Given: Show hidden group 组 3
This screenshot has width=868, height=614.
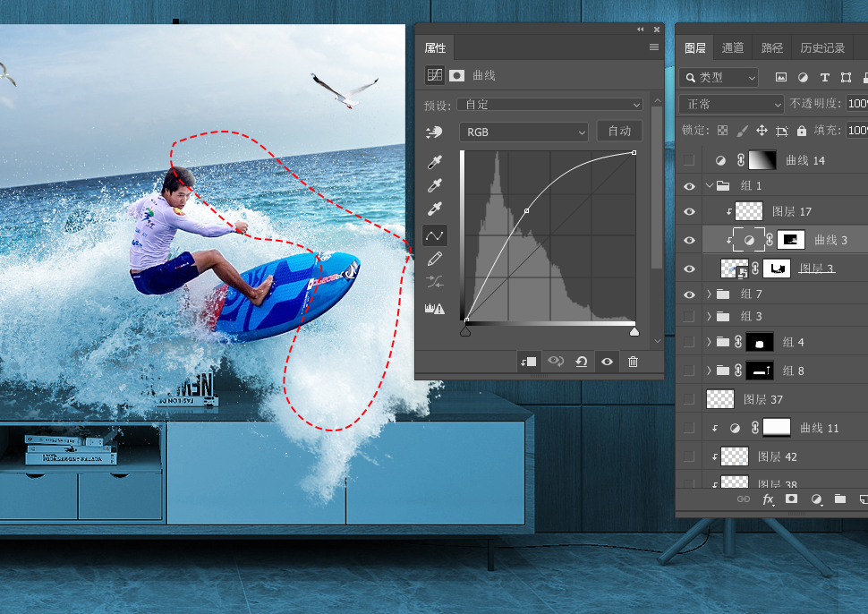Looking at the screenshot, I should 689,317.
